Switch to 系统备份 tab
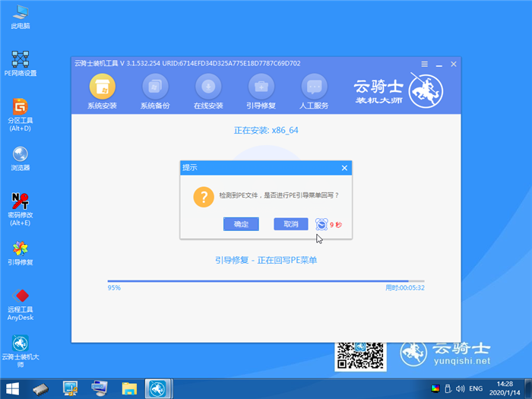532x399 pixels. 155,92
